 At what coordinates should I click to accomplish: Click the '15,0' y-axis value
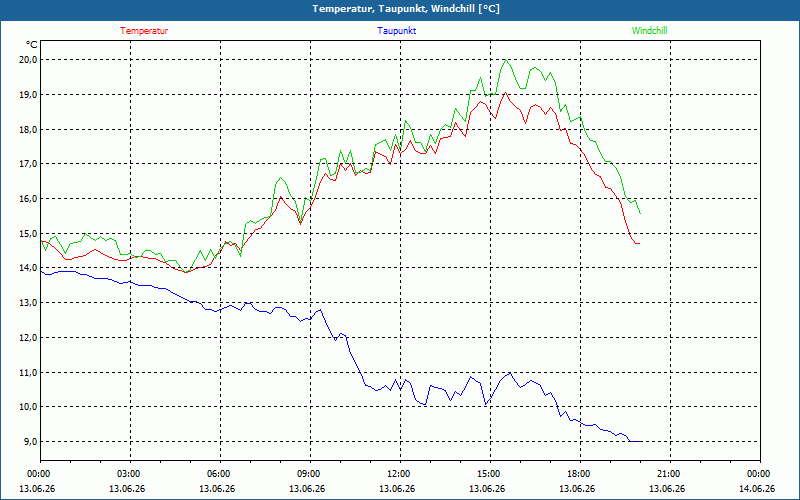[29, 234]
